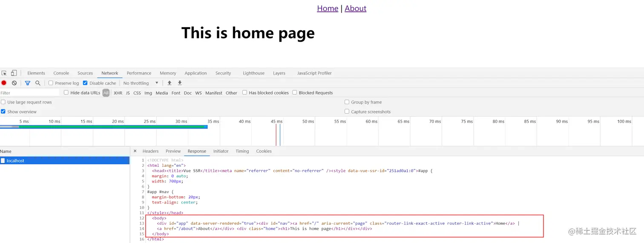Close the request details pane
Screen dimensions: 644x243
pos(135,151)
